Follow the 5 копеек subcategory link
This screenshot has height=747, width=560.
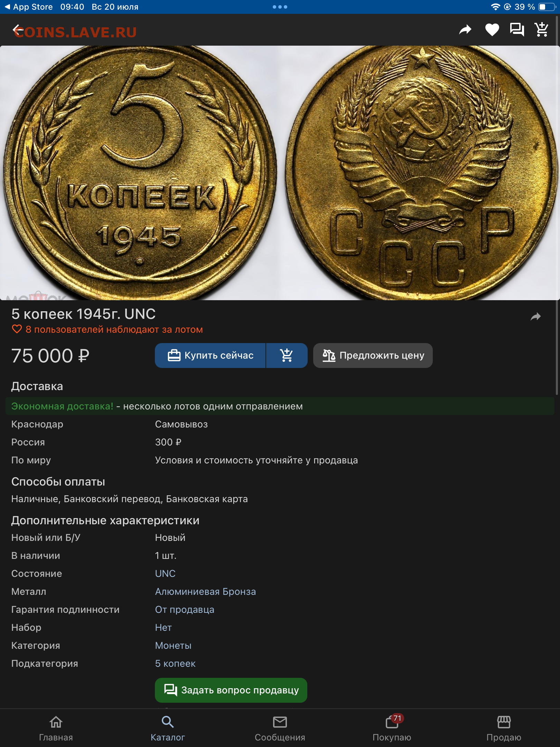coord(175,664)
